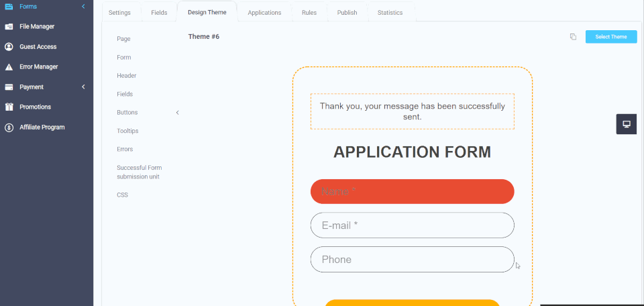The image size is (644, 306).
Task: Click the Promotions gift icon
Action: point(9,107)
